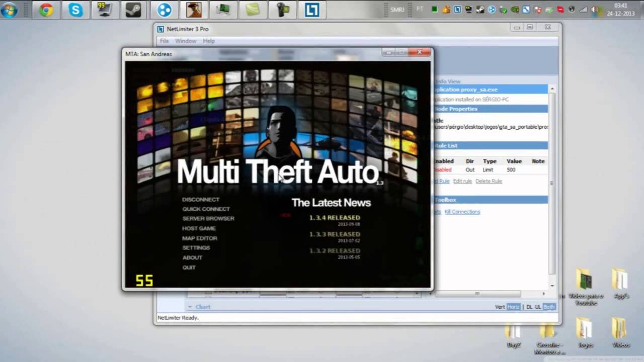This screenshot has width=644, height=362.
Task: Open Skype from the taskbar
Action: click(75, 10)
